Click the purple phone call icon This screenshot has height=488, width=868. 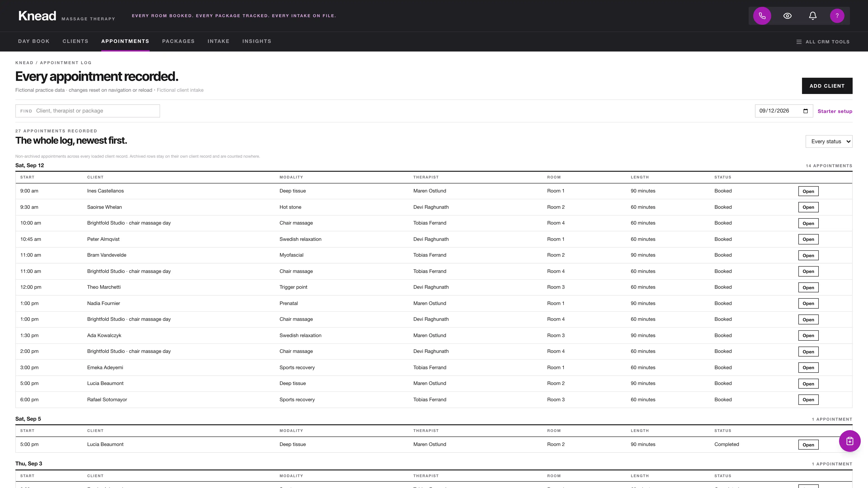[762, 16]
